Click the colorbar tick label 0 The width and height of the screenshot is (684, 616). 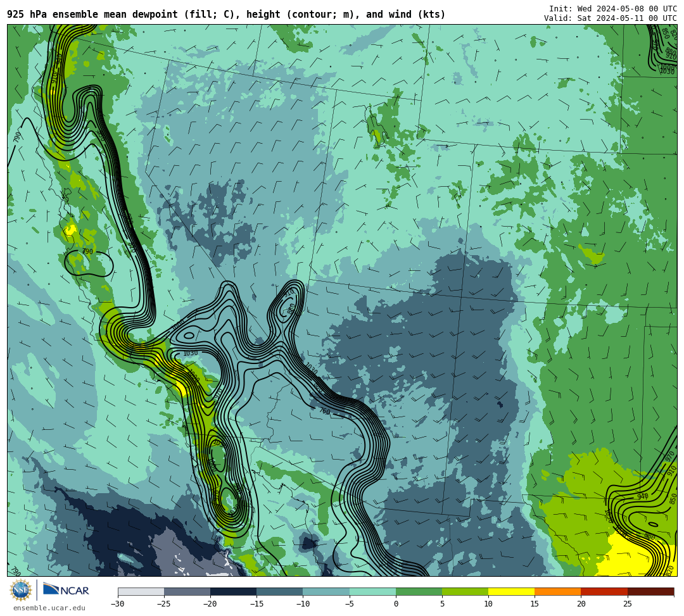pos(396,604)
